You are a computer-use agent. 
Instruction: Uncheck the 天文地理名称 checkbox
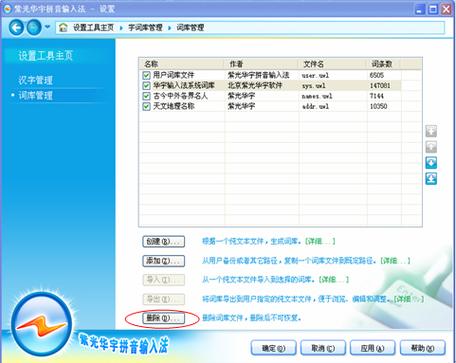click(x=146, y=106)
